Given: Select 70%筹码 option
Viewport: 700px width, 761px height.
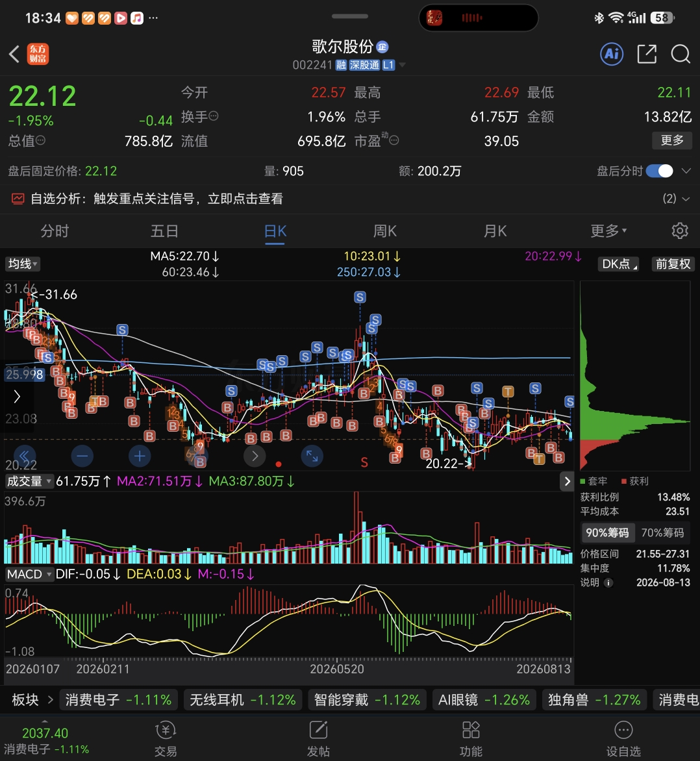Looking at the screenshot, I should click(x=662, y=533).
